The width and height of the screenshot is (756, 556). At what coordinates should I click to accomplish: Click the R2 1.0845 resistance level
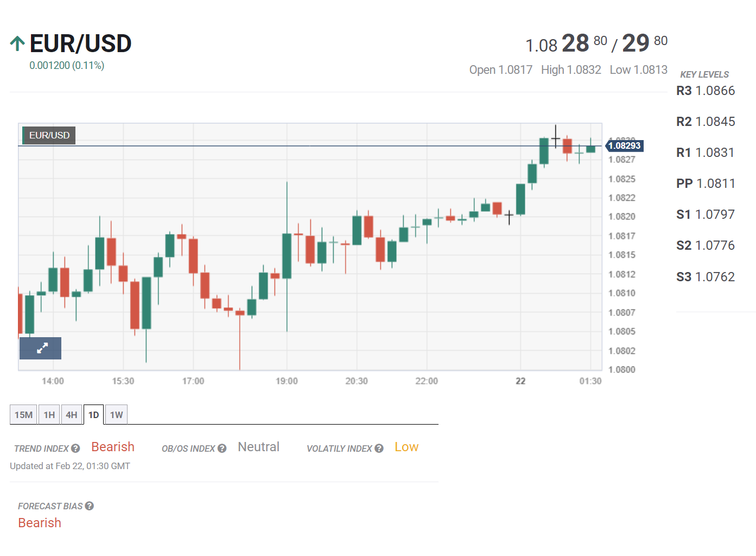point(706,122)
